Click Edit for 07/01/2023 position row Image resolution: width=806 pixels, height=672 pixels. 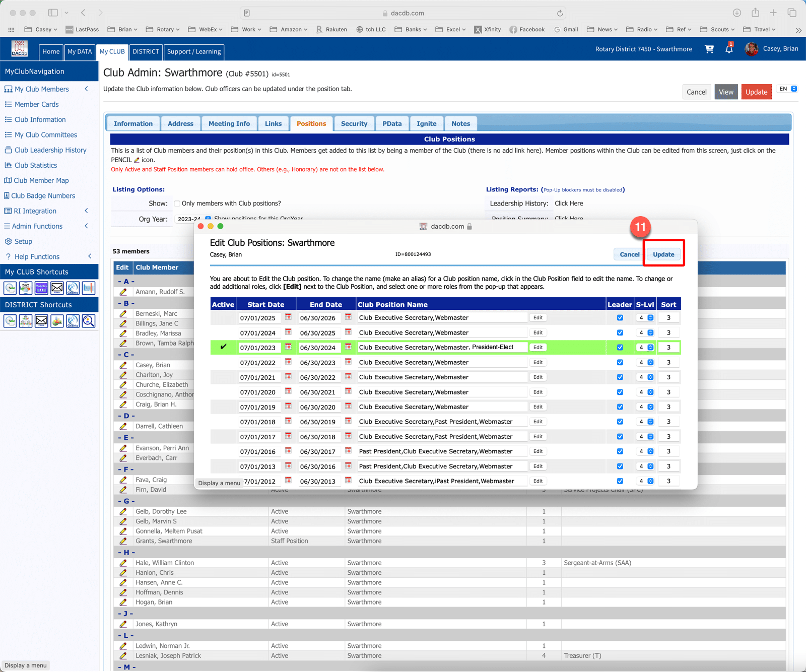538,348
